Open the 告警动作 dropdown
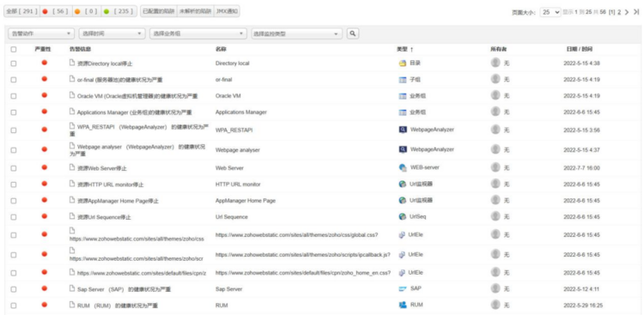 click(x=41, y=33)
